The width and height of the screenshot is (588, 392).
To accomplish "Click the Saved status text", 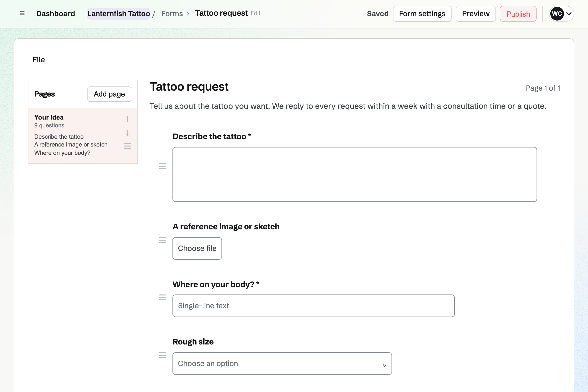I will tap(378, 14).
